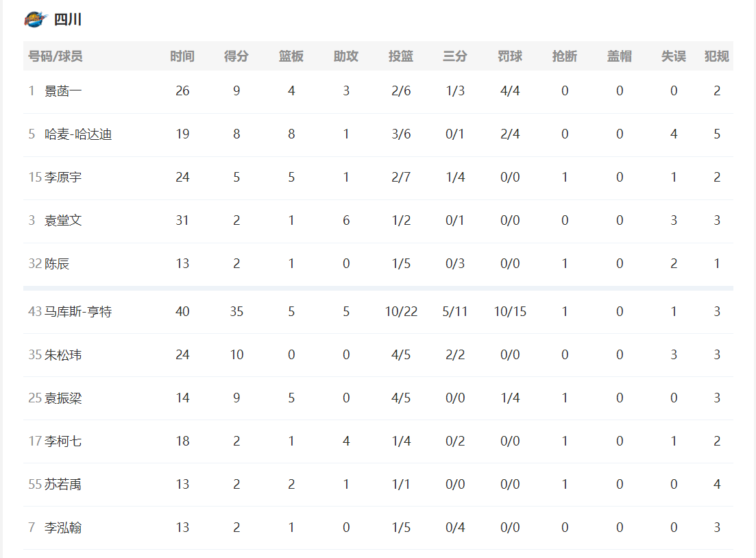Open player 马库斯-亨特 profile link
Viewport: 756px width, 558px height.
(78, 311)
